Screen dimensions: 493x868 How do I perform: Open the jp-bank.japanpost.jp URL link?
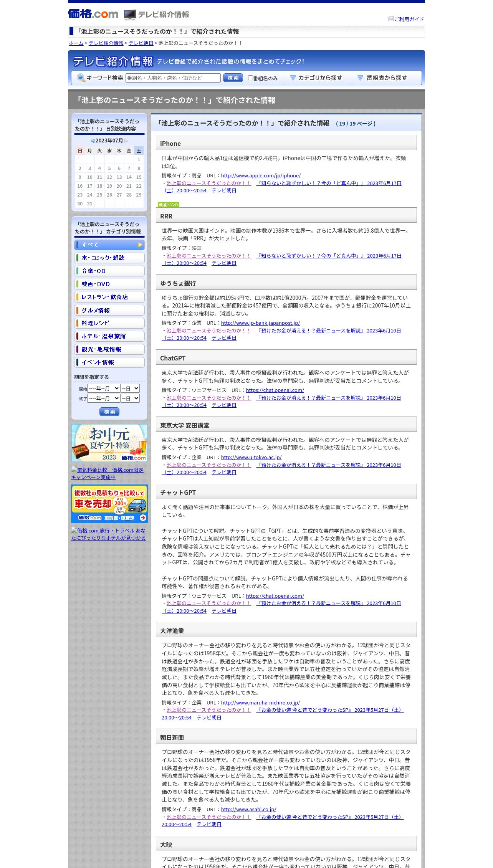260,323
